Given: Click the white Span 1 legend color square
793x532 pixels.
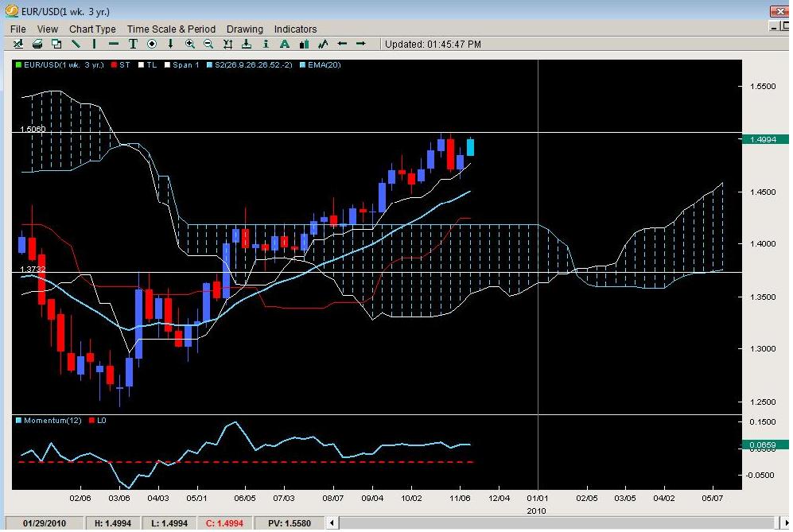Looking at the screenshot, I should (167, 64).
